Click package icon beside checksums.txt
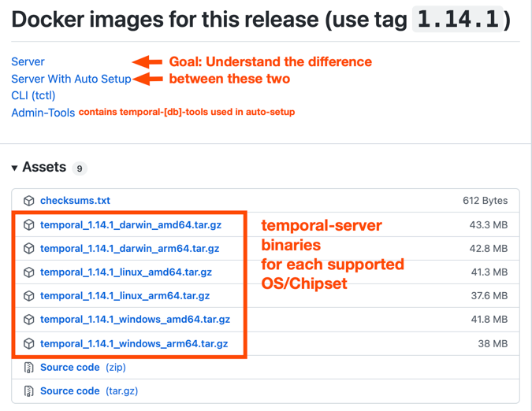Image resolution: width=532 pixels, height=411 pixels. click(x=29, y=201)
